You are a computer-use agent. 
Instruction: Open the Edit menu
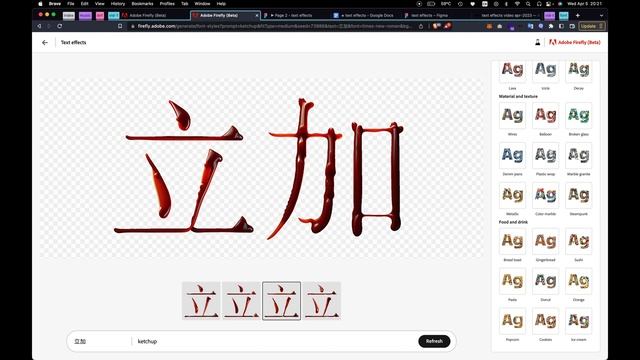click(x=84, y=4)
